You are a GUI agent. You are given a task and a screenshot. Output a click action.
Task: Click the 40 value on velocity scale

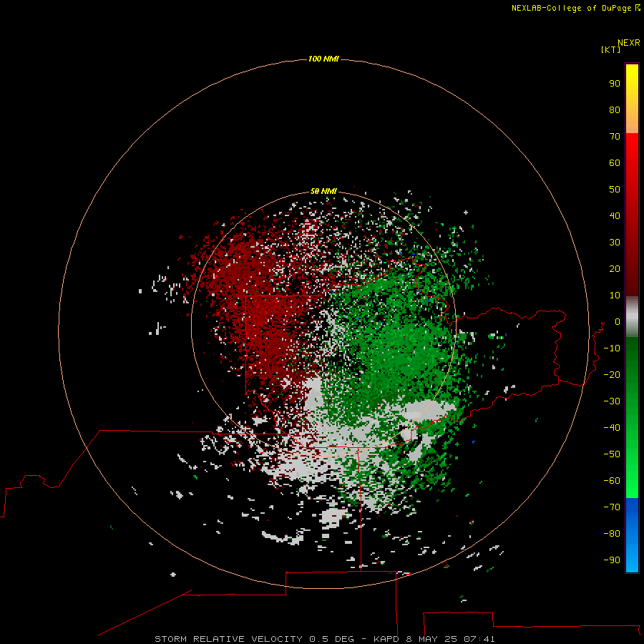(x=615, y=215)
